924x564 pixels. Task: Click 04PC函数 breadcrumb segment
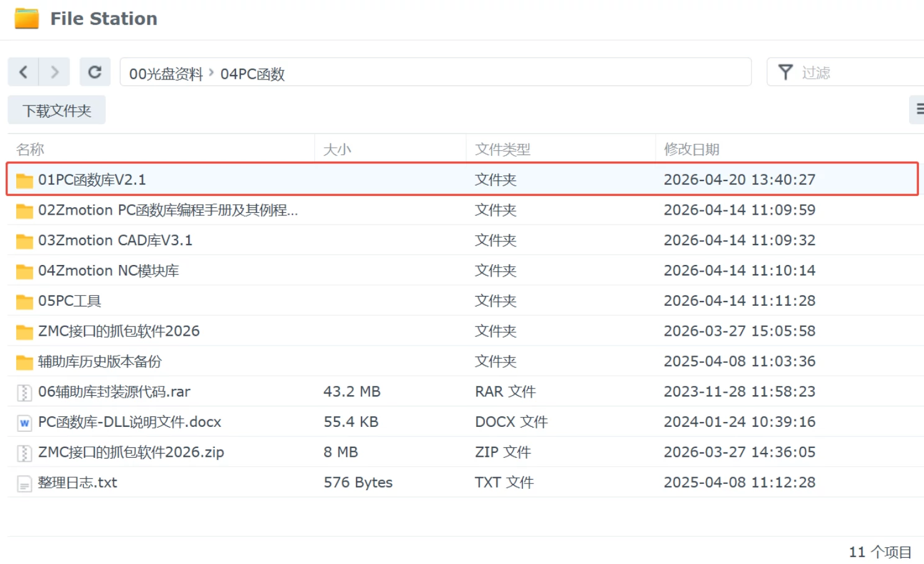(252, 74)
